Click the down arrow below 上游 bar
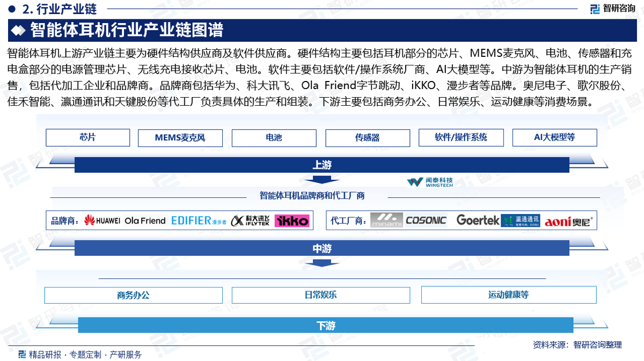The image size is (644, 361). [x=321, y=179]
